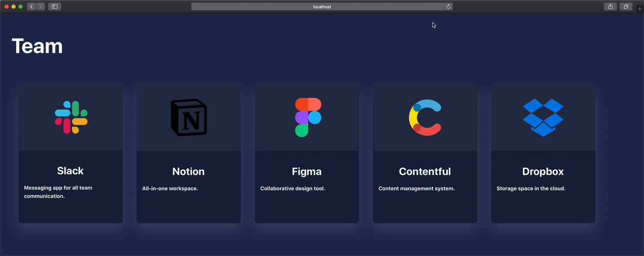Select the Dropbox card title

[x=543, y=172]
